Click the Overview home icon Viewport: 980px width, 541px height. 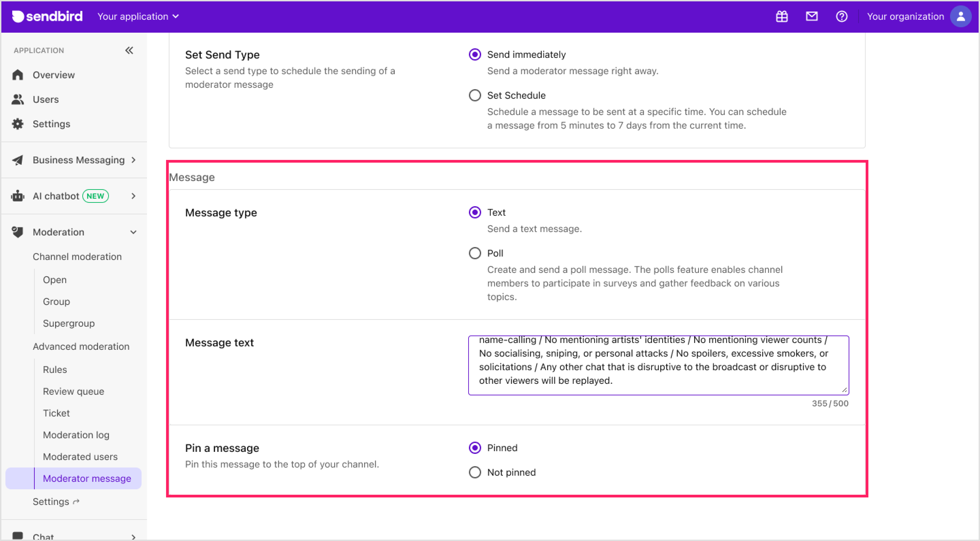click(x=17, y=75)
